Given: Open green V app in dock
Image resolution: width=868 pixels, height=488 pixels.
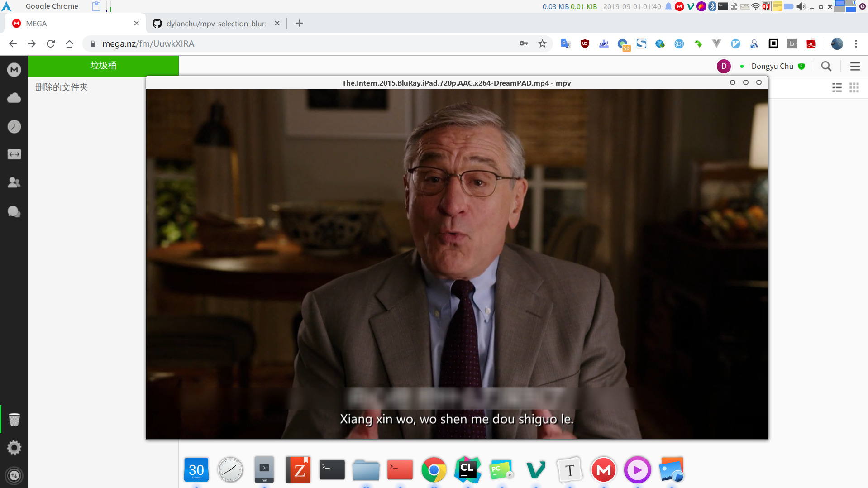Looking at the screenshot, I should coord(536,470).
